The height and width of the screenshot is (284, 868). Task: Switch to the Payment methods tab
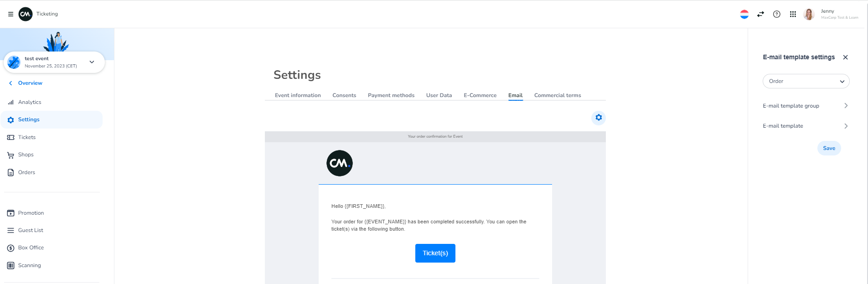pyautogui.click(x=391, y=95)
